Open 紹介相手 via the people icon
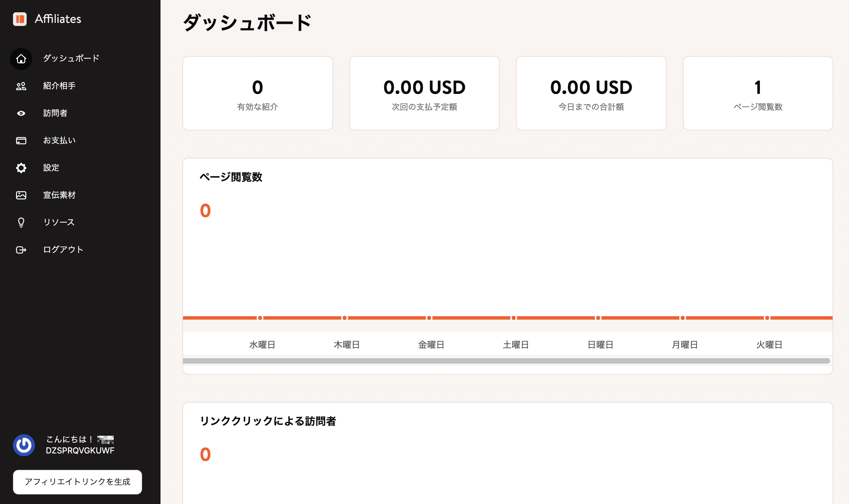The width and height of the screenshot is (849, 504). [21, 86]
